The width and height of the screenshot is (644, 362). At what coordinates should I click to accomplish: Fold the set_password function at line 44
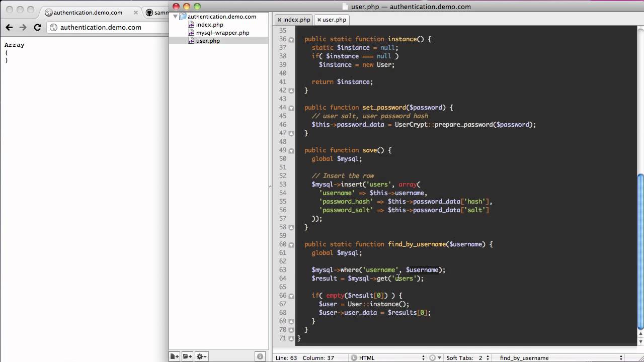tap(291, 108)
